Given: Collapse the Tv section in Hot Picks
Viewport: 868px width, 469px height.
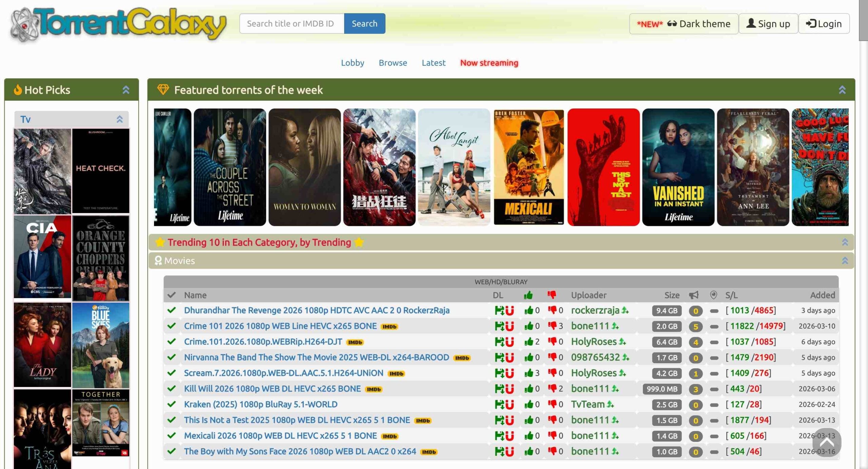Looking at the screenshot, I should click(x=119, y=119).
